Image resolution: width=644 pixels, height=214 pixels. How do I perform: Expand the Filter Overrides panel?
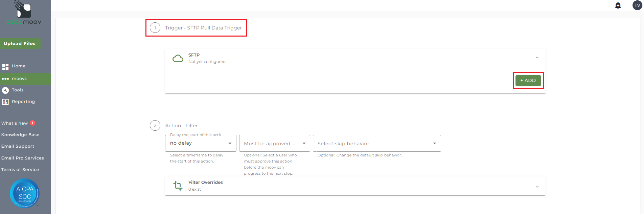tap(537, 187)
